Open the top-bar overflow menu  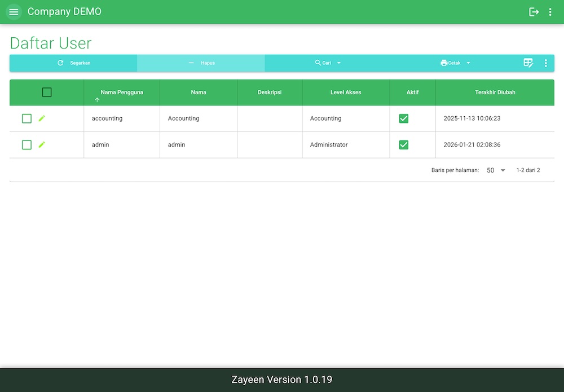tap(550, 11)
